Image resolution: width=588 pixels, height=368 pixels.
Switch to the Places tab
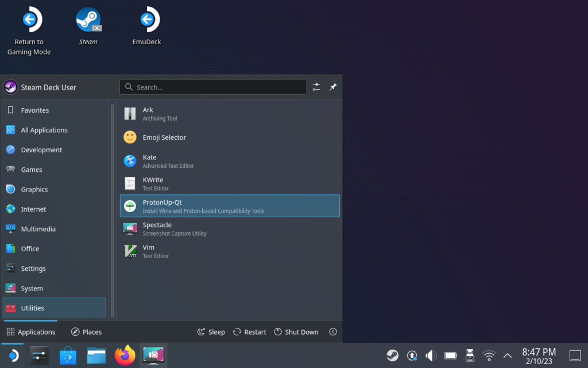tap(86, 332)
